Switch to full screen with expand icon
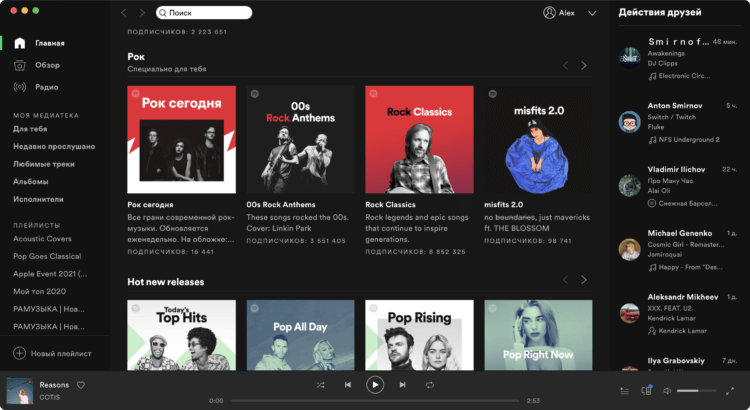This screenshot has width=750, height=410. click(730, 391)
